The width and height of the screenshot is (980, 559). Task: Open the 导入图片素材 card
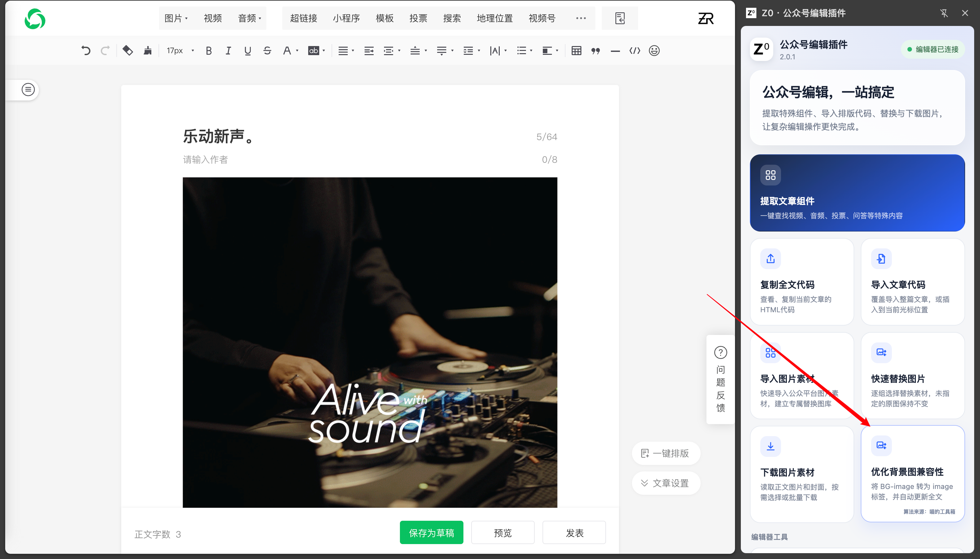[801, 375]
